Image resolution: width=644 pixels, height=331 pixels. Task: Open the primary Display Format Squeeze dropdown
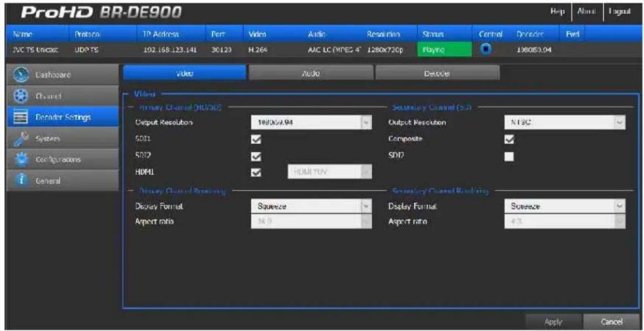(311, 206)
